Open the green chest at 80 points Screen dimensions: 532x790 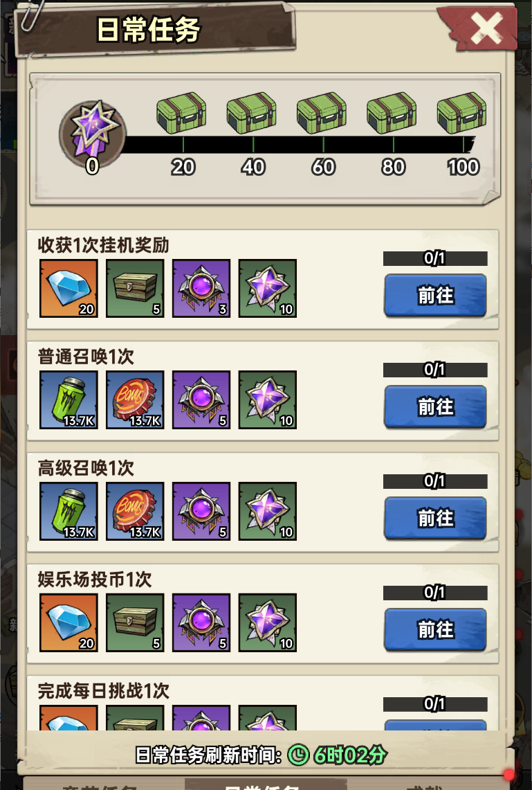point(392,114)
